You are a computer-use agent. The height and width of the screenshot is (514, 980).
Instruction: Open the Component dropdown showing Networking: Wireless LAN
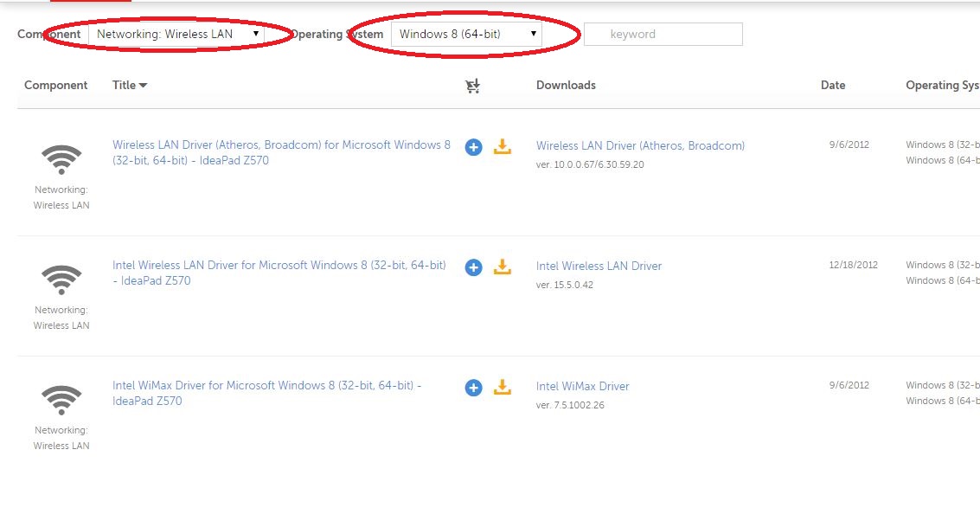coord(176,35)
